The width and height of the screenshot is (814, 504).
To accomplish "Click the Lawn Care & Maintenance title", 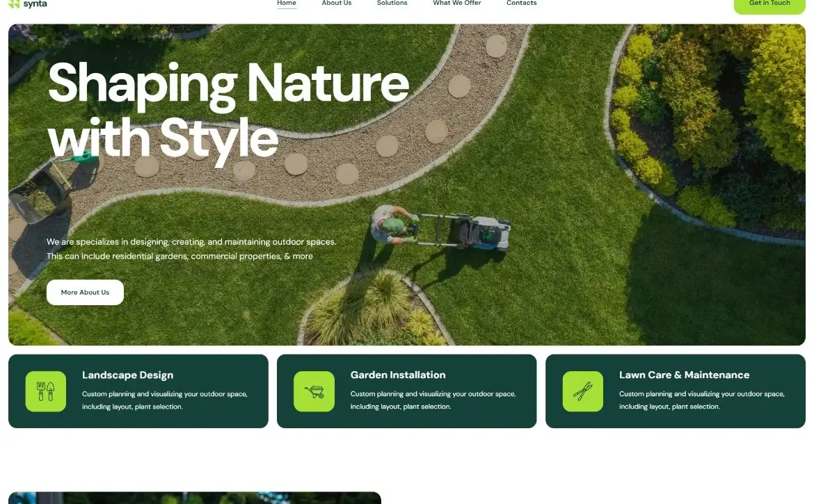I will (x=684, y=375).
